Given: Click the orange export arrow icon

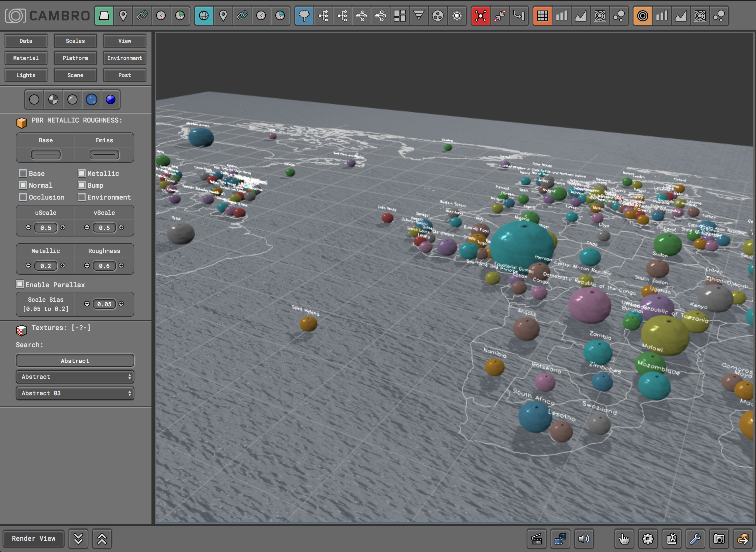Looking at the screenshot, I should 742,538.
